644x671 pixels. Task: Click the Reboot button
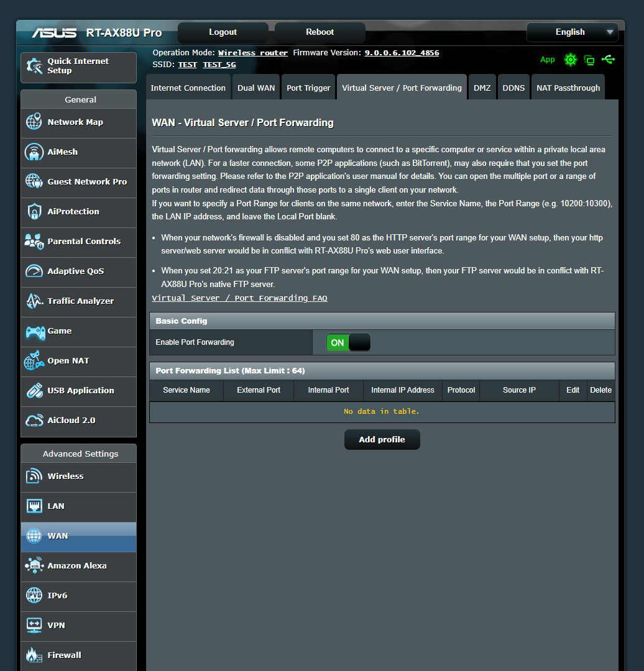point(320,32)
